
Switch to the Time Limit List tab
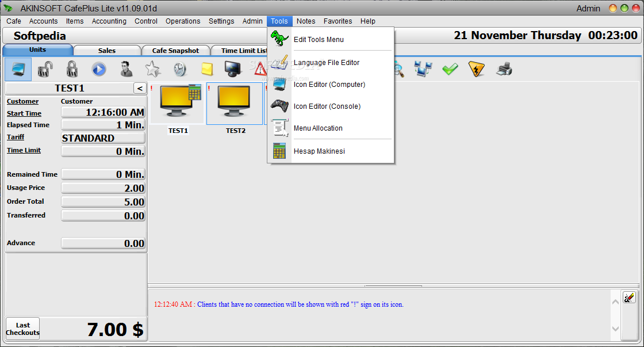point(240,50)
